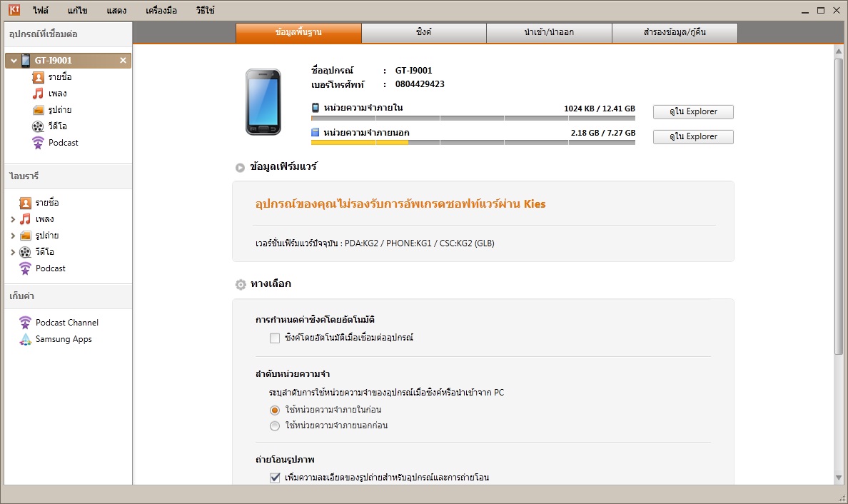The width and height of the screenshot is (848, 504).
Task: Click the gear icon beside ทางเลือก
Action: [x=241, y=284]
